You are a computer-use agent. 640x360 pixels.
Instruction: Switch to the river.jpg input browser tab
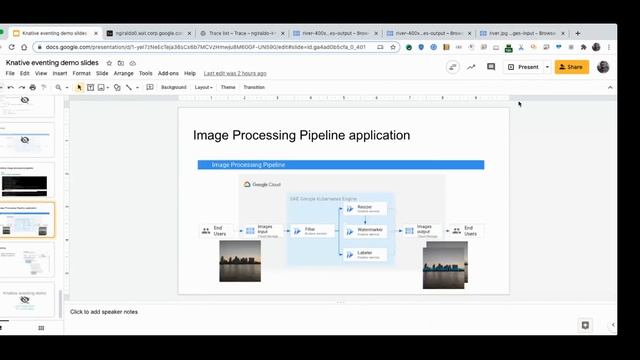523,33
